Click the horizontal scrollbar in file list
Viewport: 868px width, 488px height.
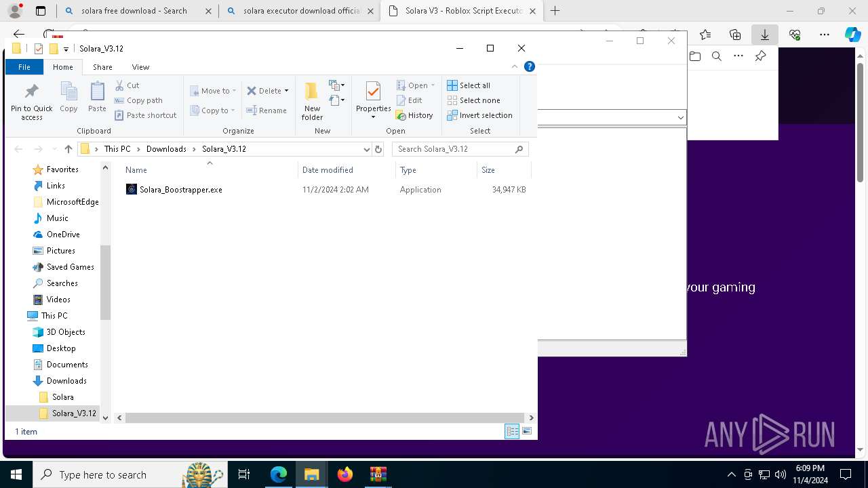[325, 418]
